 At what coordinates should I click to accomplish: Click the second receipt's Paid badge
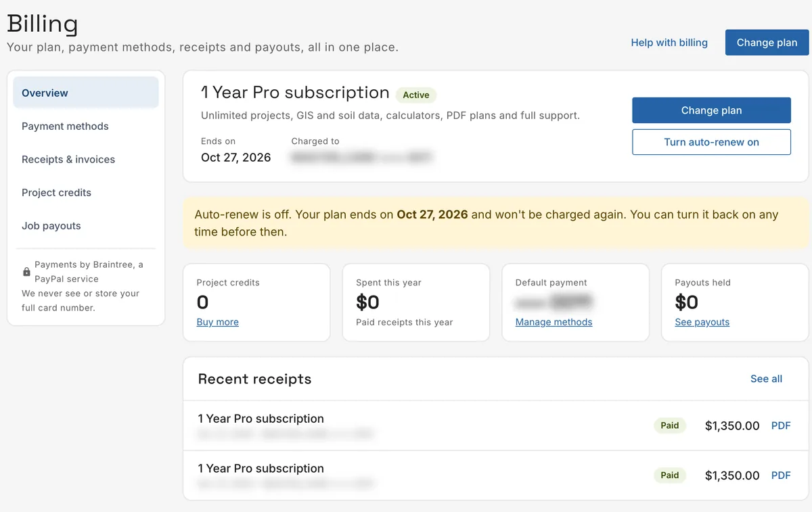point(670,475)
